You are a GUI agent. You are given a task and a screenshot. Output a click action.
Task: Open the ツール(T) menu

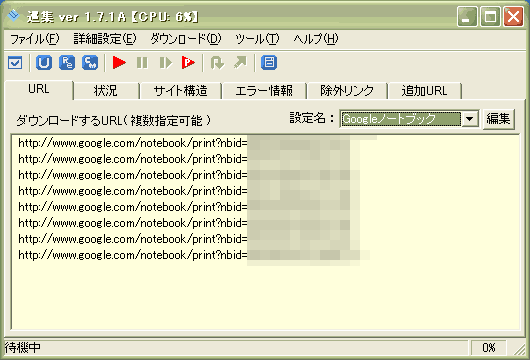(257, 39)
